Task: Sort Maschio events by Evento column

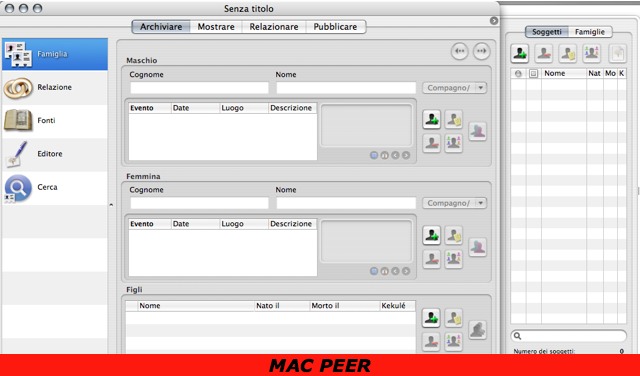Action: click(150, 108)
